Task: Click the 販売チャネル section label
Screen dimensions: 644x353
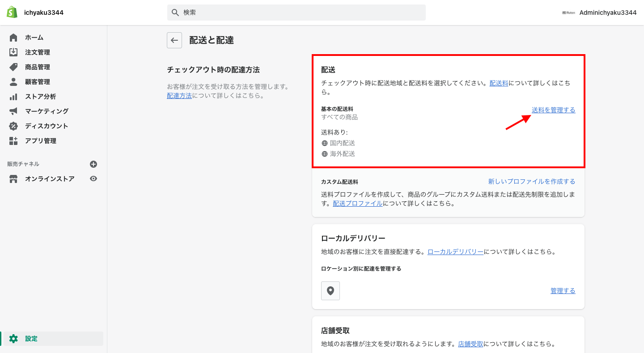Action: (23, 164)
